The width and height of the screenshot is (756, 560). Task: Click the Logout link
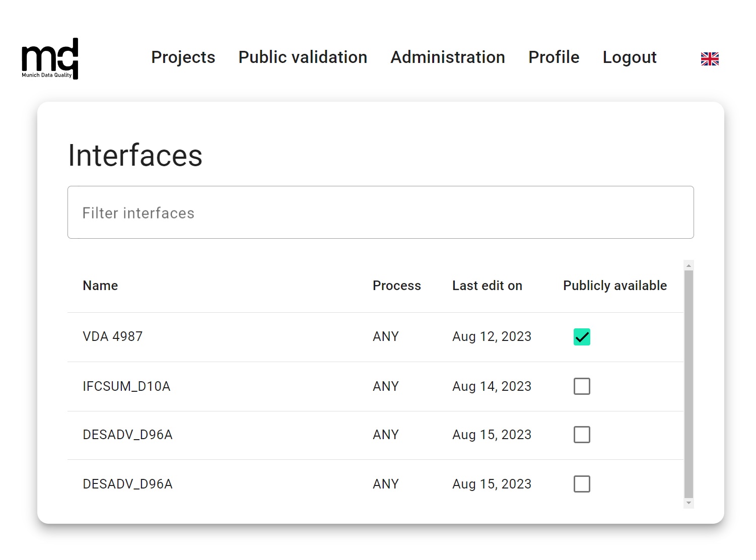tap(630, 57)
